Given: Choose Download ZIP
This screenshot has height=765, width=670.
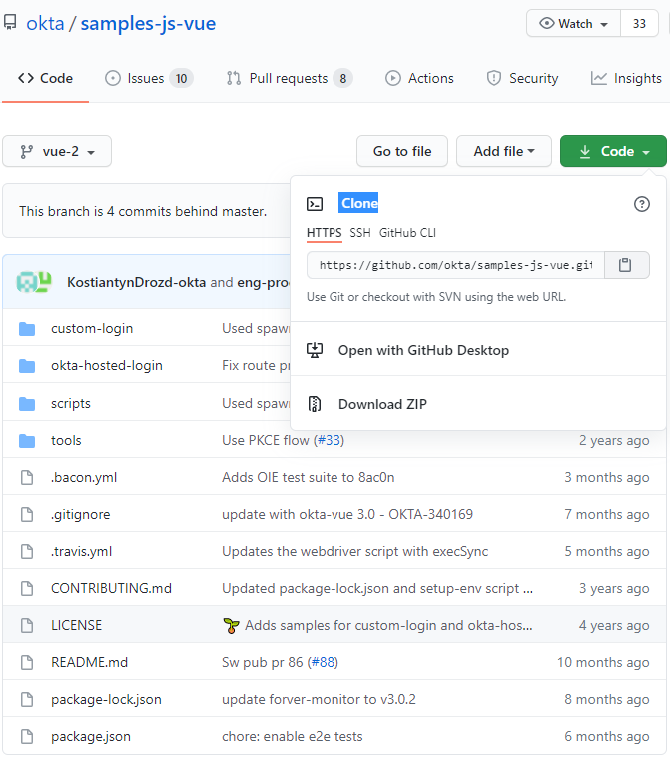Looking at the screenshot, I should (x=382, y=404).
